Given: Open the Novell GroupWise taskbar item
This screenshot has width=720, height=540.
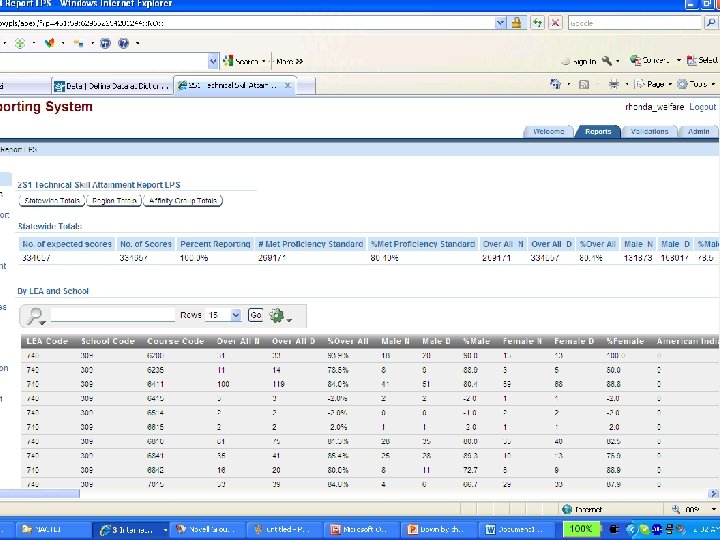Looking at the screenshot, I should (208, 529).
